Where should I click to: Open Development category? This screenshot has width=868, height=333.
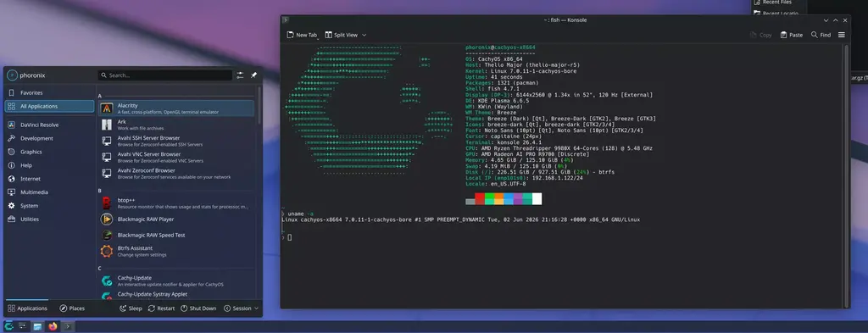tap(49, 138)
